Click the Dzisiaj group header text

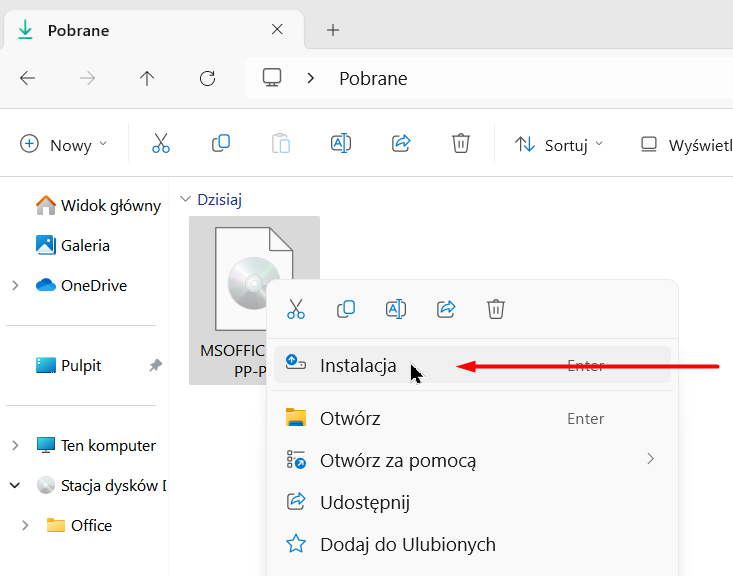coord(219,200)
